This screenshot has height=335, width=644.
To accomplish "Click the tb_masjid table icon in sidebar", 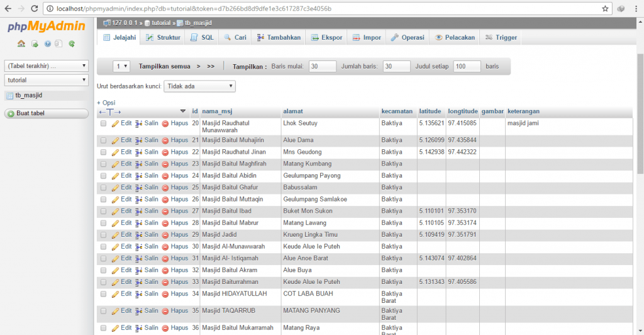I will (x=9, y=96).
